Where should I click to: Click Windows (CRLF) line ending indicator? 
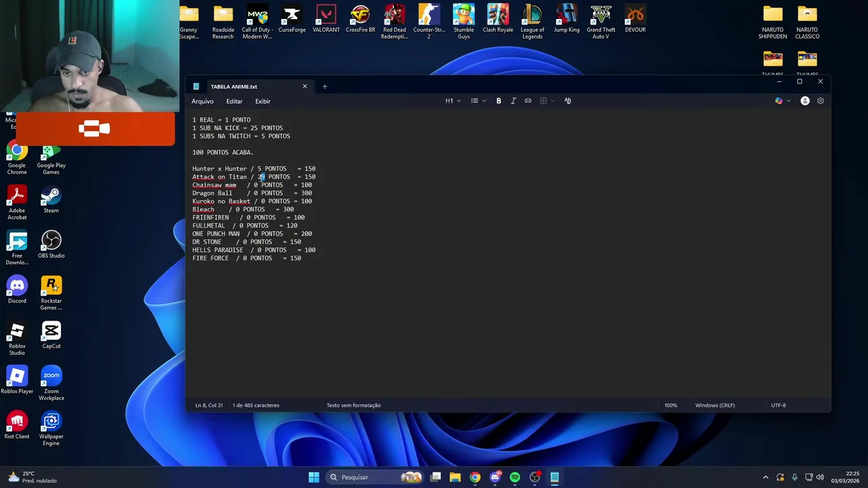(715, 405)
